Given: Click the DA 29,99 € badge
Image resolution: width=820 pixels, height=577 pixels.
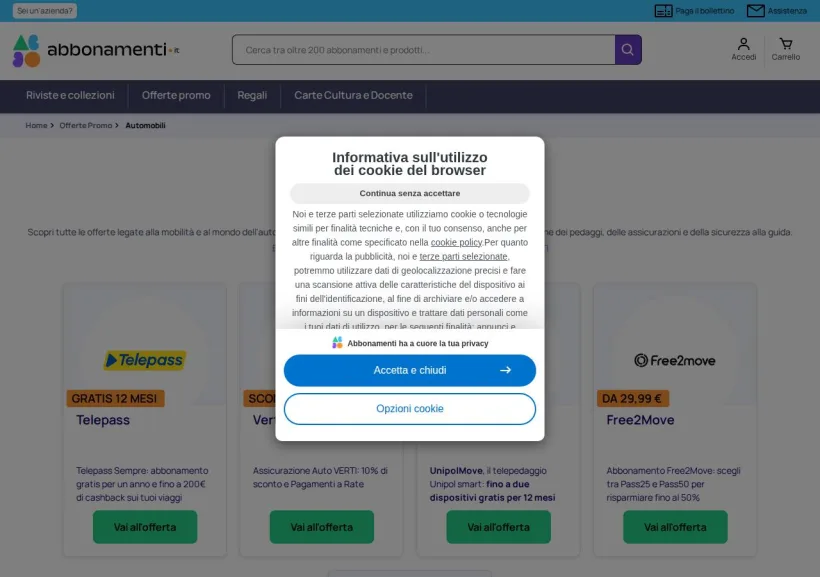Looking at the screenshot, I should click(x=632, y=399).
